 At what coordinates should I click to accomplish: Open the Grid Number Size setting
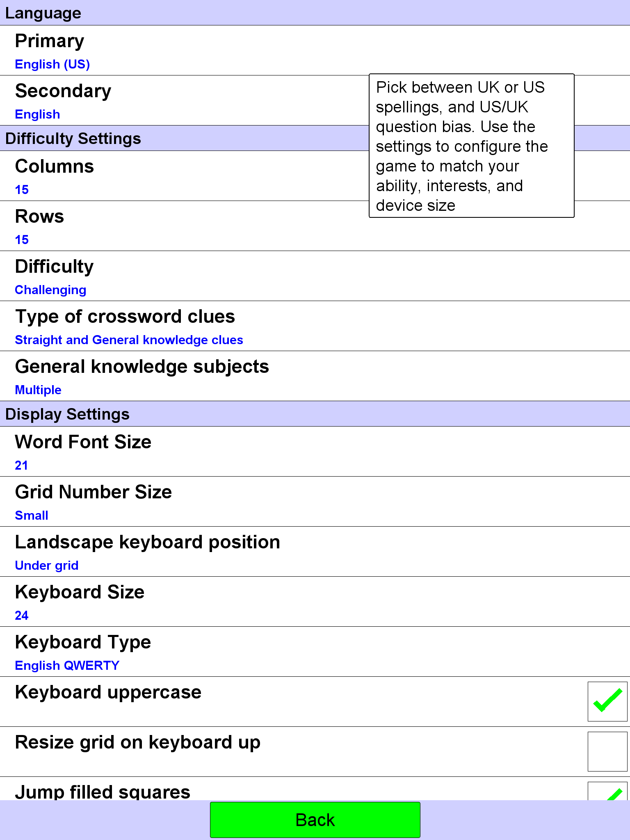pyautogui.click(x=315, y=502)
